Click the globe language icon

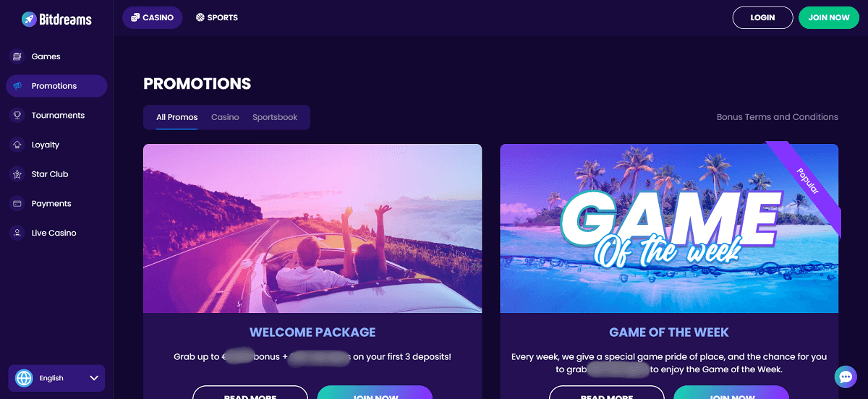point(24,378)
